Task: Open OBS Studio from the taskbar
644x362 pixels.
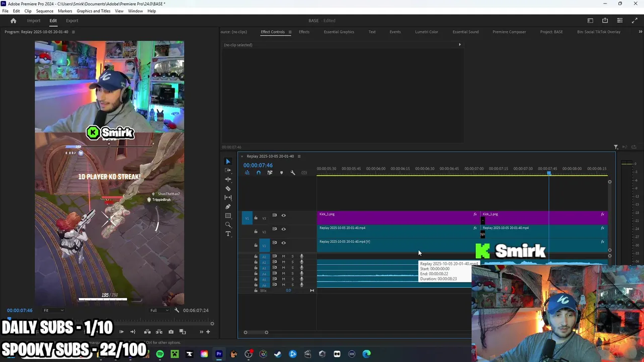Action: coord(249,354)
